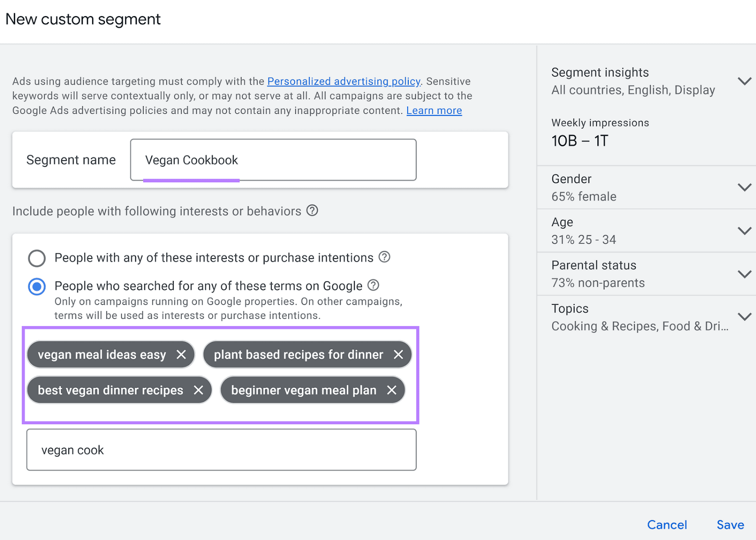Expand the Topics insights row

pyautogui.click(x=744, y=317)
